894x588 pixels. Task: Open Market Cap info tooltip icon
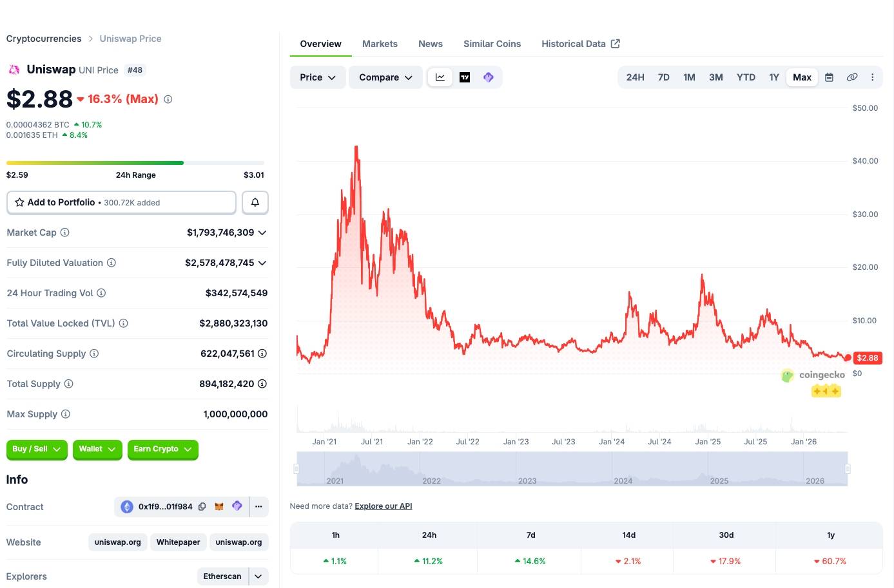64,232
